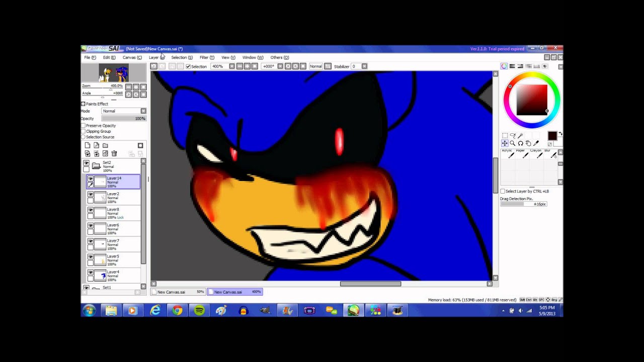This screenshot has width=644, height=362.
Task: Select the Hand pan tool
Action: pos(528,143)
